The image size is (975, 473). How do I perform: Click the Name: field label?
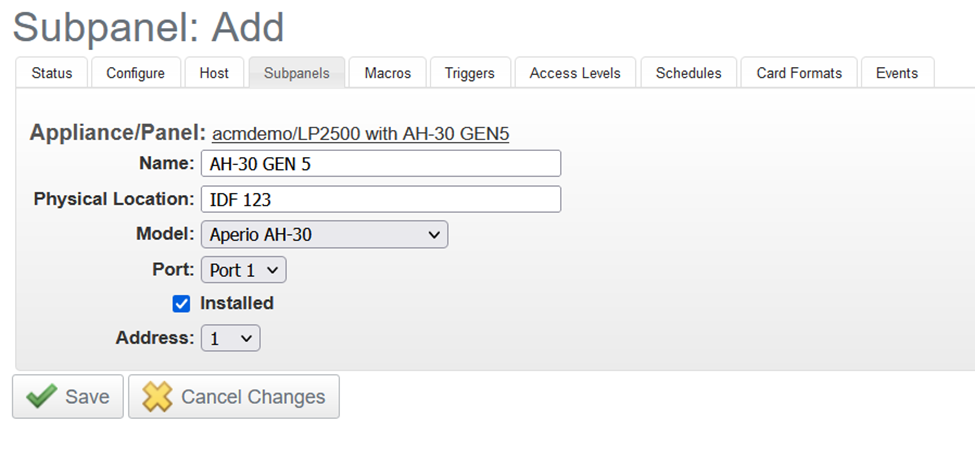[167, 163]
